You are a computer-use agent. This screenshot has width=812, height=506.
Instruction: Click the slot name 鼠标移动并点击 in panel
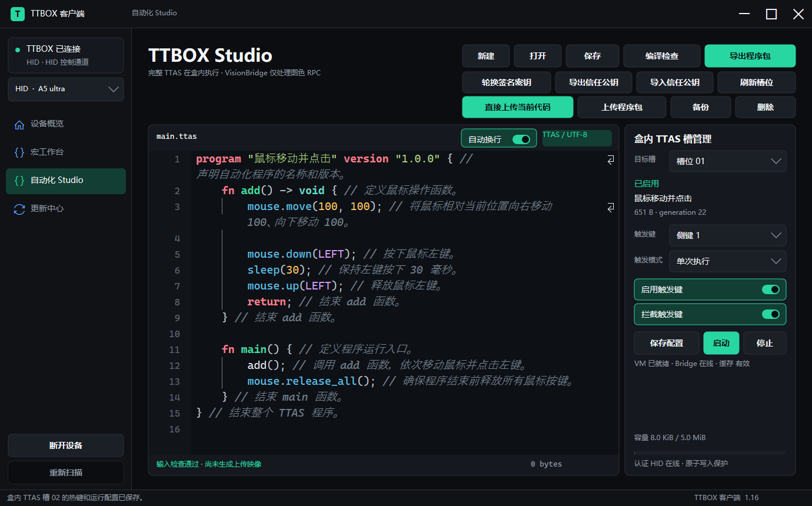[663, 198]
